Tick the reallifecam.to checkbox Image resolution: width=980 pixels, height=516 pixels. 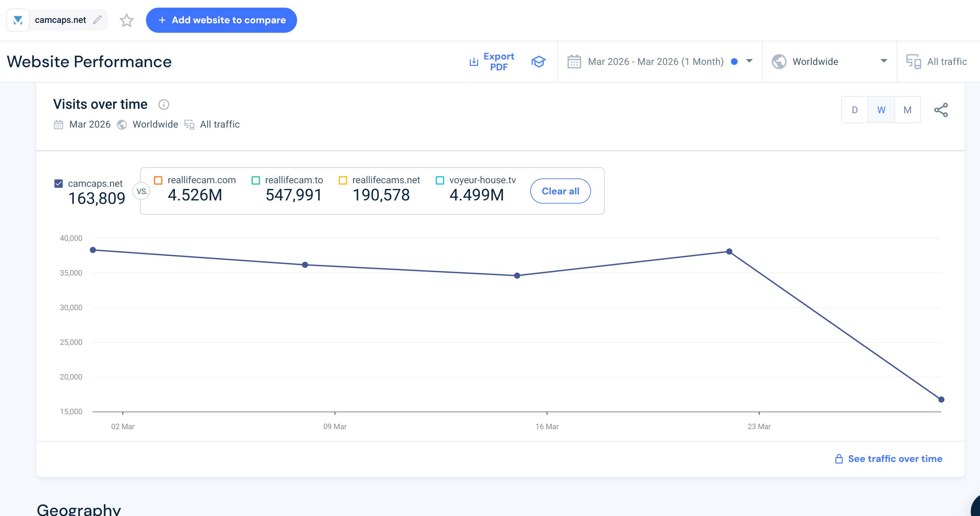coord(256,180)
